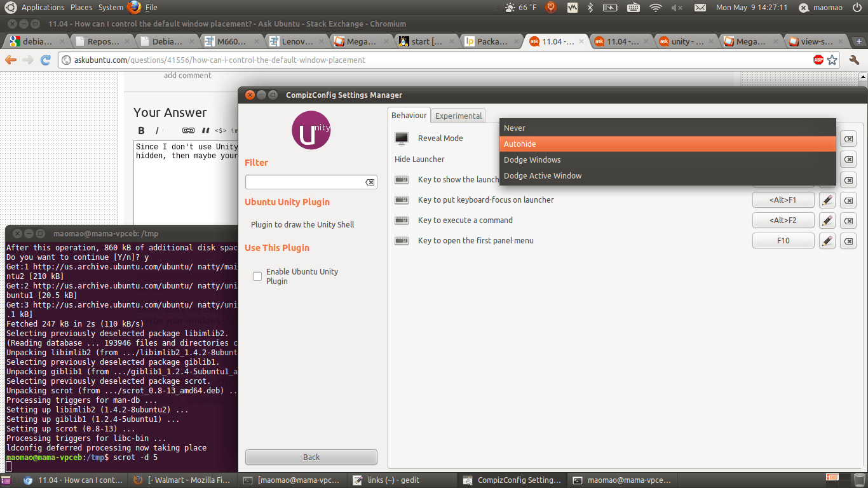This screenshot has width=868, height=488.
Task: Reset Reveal Mode to default
Action: coord(848,139)
